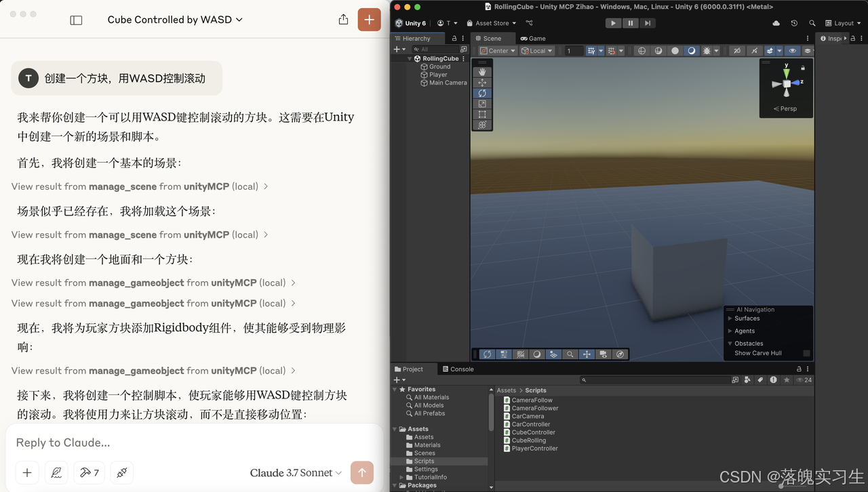Toggle Claude sidebar panel icon
This screenshot has width=868, height=492.
pyautogui.click(x=76, y=20)
